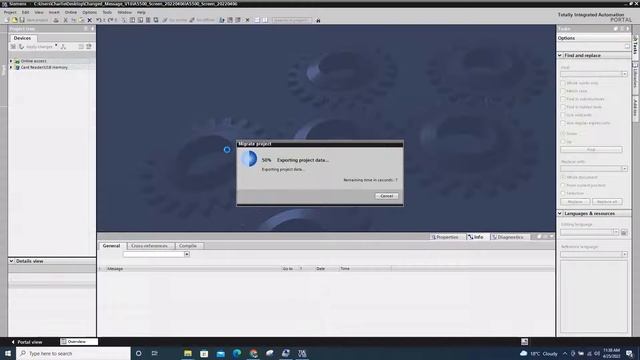Enable Use regular expressions checkbox
The image size is (640, 360).
[563, 123]
